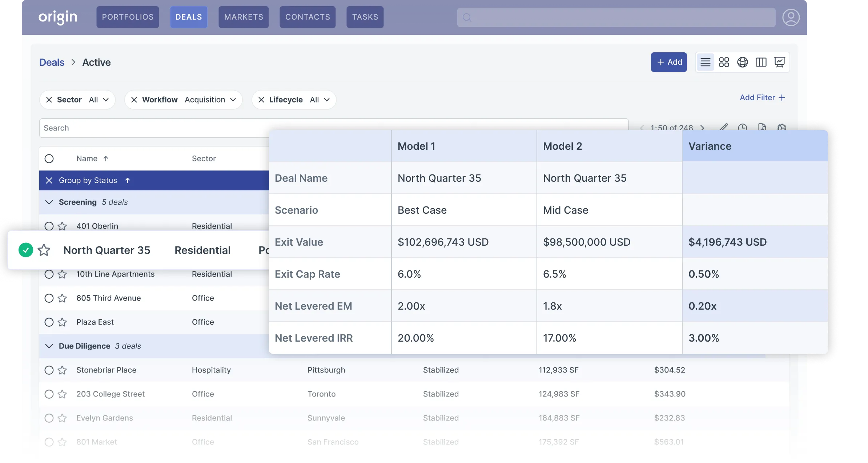Remove the Sector filter with X
868x463 pixels.
(49, 100)
